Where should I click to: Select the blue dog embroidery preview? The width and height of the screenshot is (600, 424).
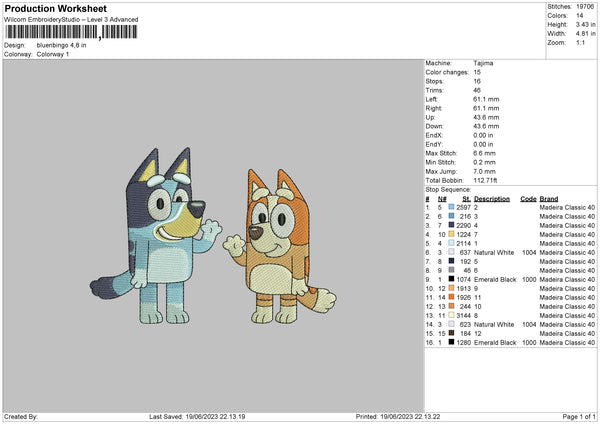click(156, 236)
